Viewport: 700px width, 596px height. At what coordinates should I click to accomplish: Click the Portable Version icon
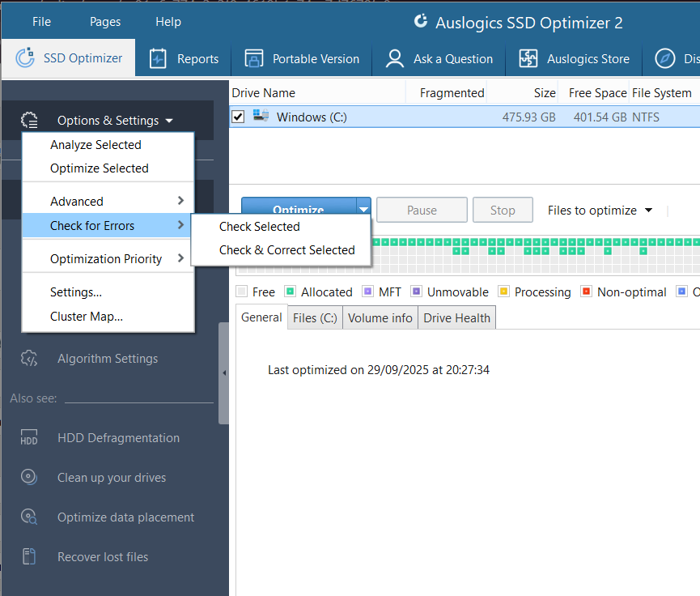pyautogui.click(x=254, y=59)
